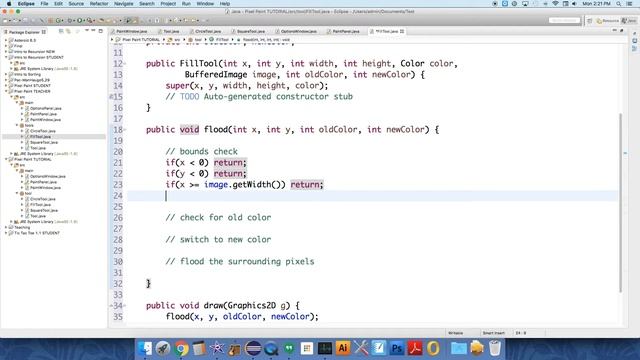640x360 pixels.
Task: Collapse the flood method fold on line 18
Action: (124, 130)
